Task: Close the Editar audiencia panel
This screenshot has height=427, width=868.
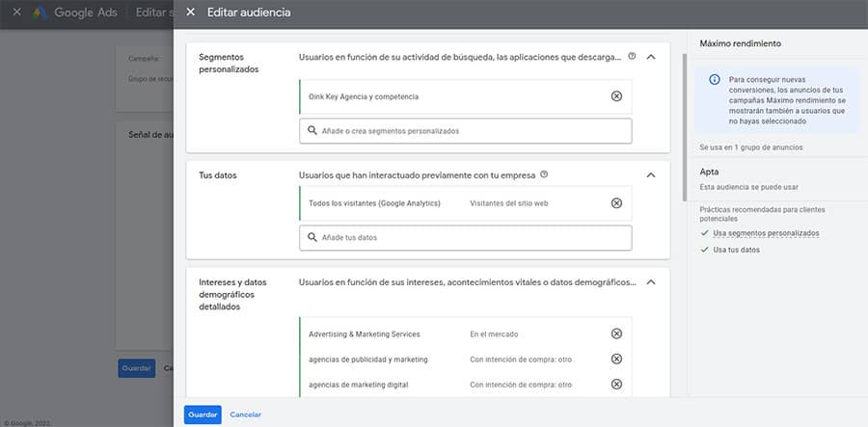Action: (x=190, y=13)
